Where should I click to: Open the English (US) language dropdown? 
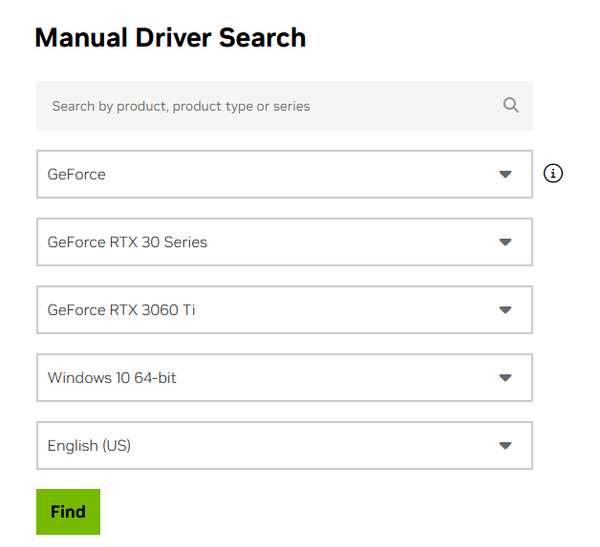pyautogui.click(x=284, y=445)
